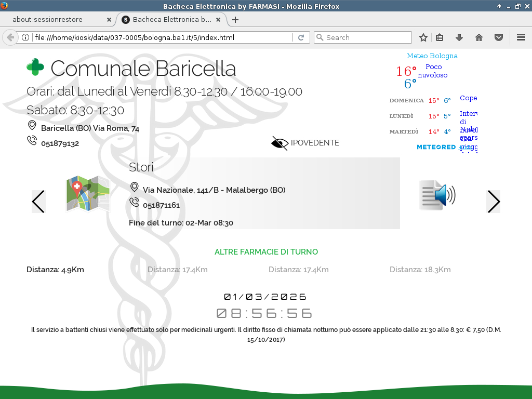Click in the Search input field
This screenshot has height=399, width=532.
click(x=366, y=37)
